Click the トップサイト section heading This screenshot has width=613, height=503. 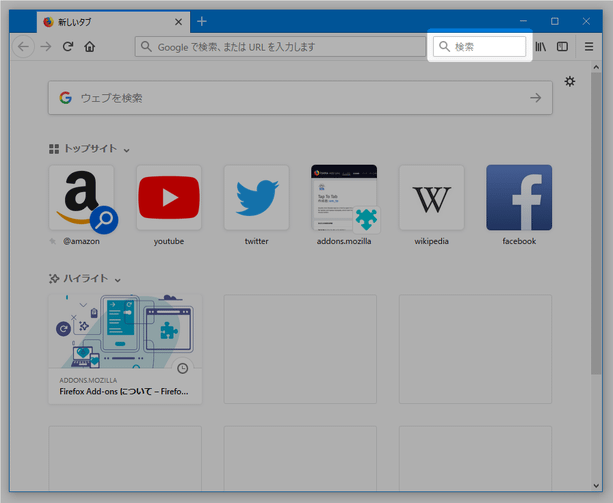90,149
